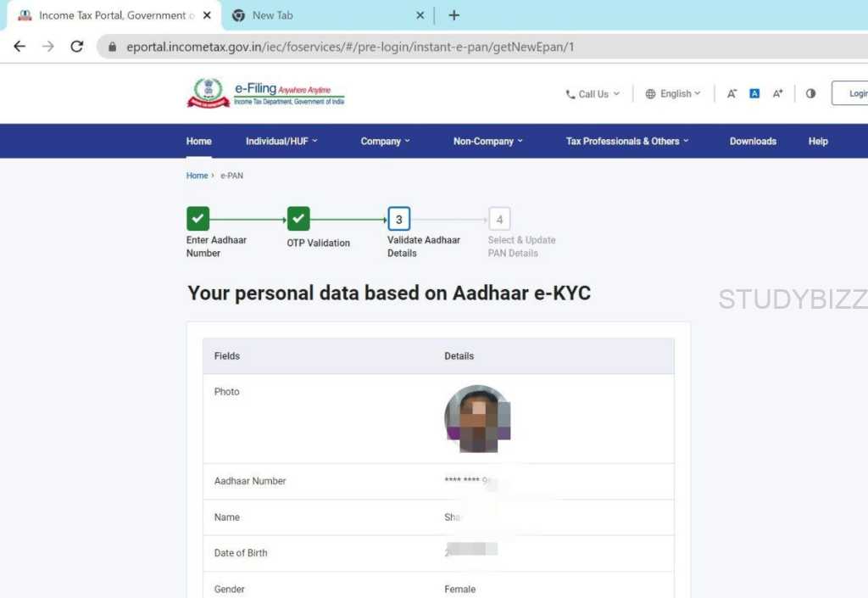Expand the Individual/HUF menu
The width and height of the screenshot is (868, 598).
click(281, 142)
